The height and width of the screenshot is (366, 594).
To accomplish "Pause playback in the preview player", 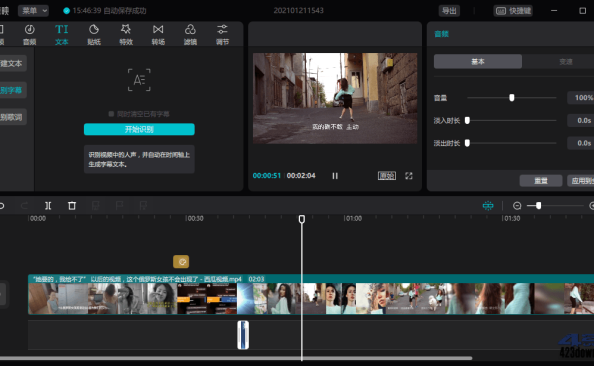I will tap(335, 176).
